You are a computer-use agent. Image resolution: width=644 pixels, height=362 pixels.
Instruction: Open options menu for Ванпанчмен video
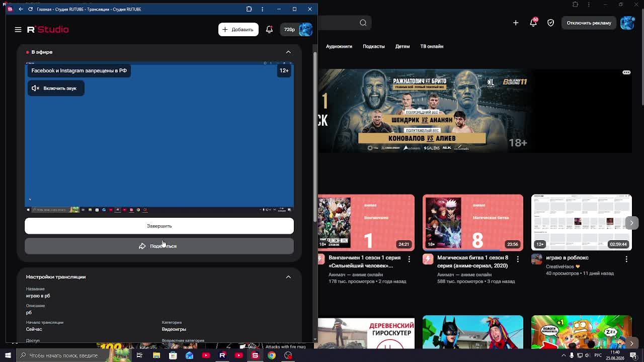(409, 259)
